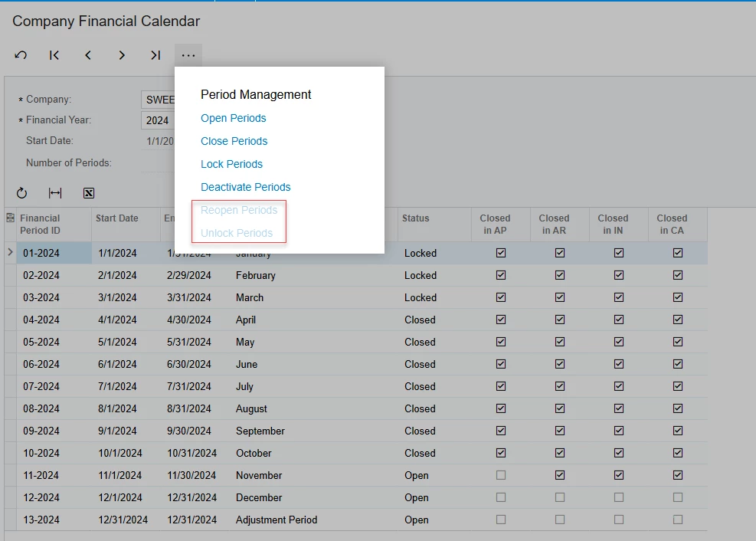
Task: Toggle Closed in AP for 01-2024
Action: [501, 253]
